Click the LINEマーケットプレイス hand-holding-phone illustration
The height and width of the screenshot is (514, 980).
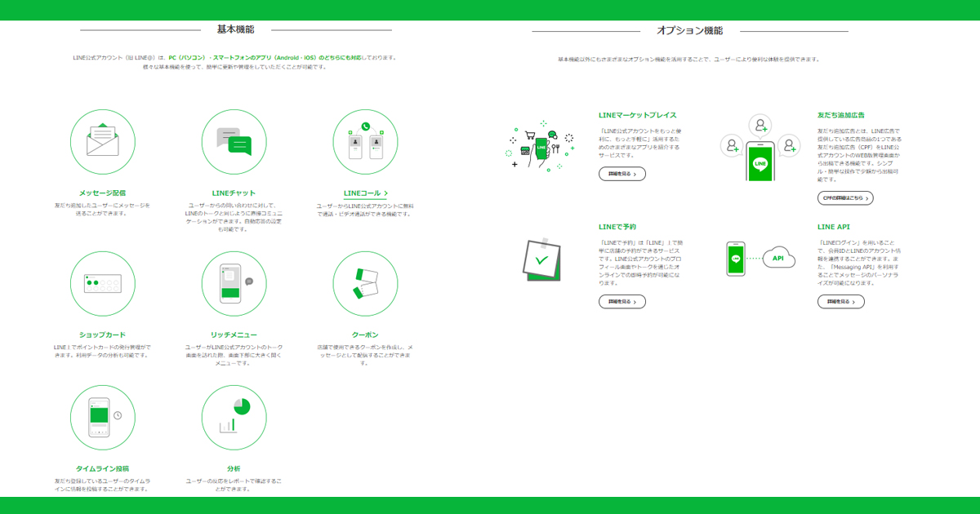(541, 147)
